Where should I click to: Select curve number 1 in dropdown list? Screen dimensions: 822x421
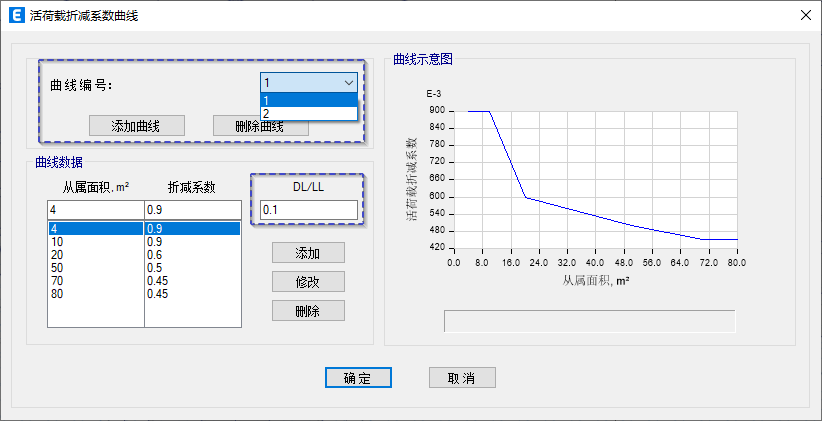tap(308, 100)
